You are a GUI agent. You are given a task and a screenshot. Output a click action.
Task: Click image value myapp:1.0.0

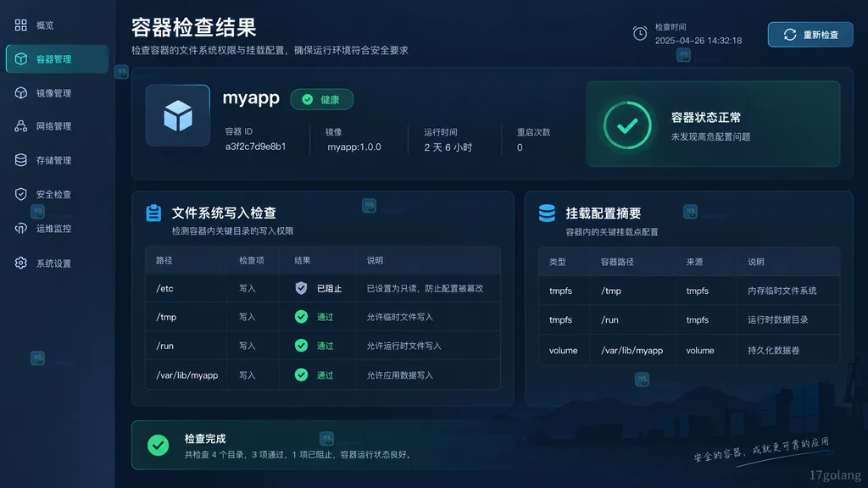tap(354, 147)
